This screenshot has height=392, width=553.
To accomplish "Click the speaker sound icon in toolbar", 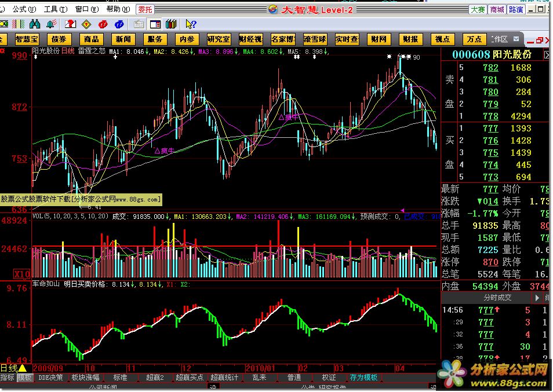I will [52, 24].
